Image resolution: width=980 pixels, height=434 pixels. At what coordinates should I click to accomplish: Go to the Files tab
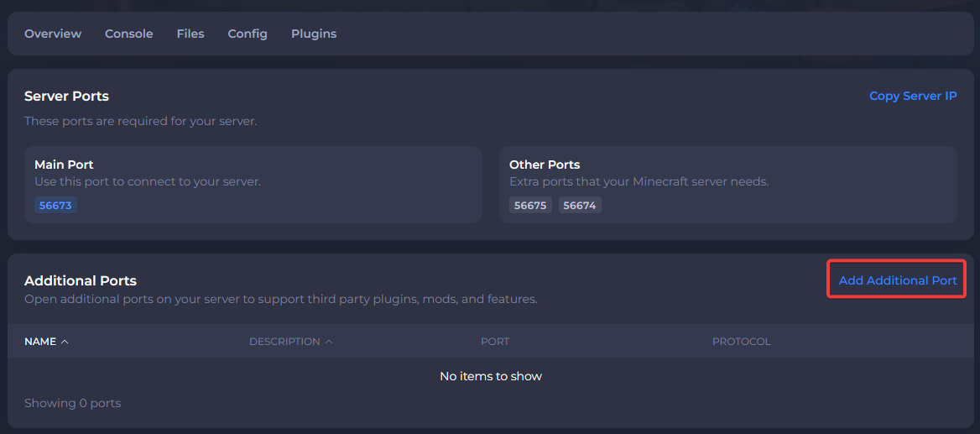[x=190, y=34]
